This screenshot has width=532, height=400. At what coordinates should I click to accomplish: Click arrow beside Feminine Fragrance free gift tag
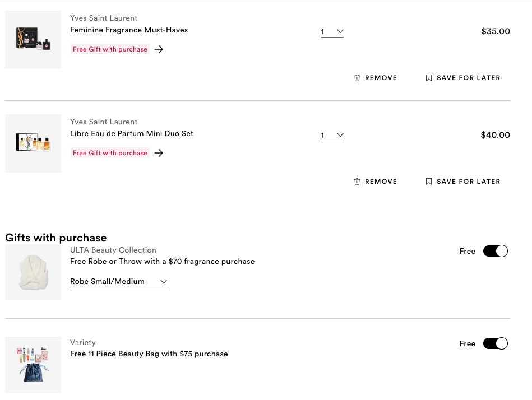(x=159, y=49)
